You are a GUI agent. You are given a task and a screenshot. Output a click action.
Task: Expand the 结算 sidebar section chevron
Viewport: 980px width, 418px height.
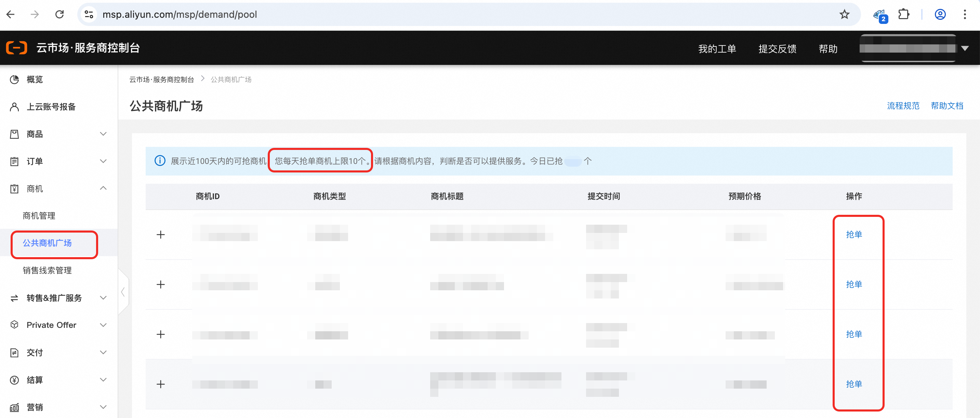103,380
